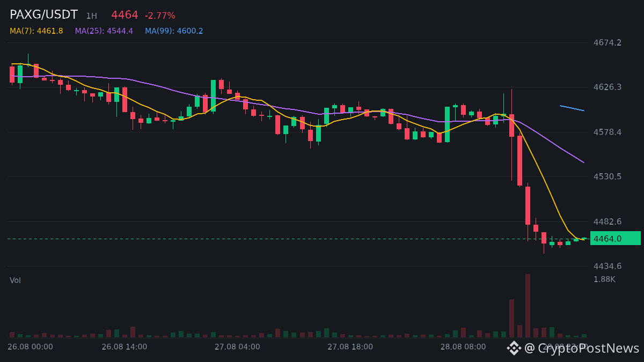Select the MA(25): 4544.4 indicator label

tap(104, 31)
